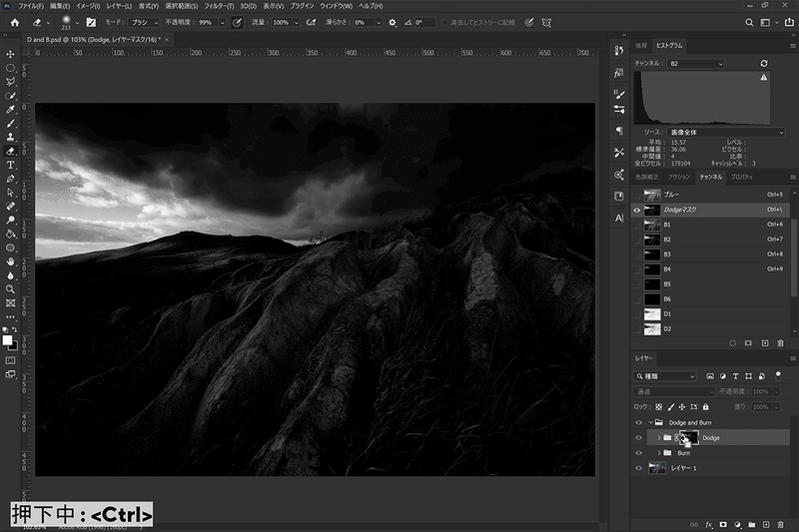Load channel as selection with dotted circle icon
Viewport: 799px width, 532px height.
(x=732, y=342)
